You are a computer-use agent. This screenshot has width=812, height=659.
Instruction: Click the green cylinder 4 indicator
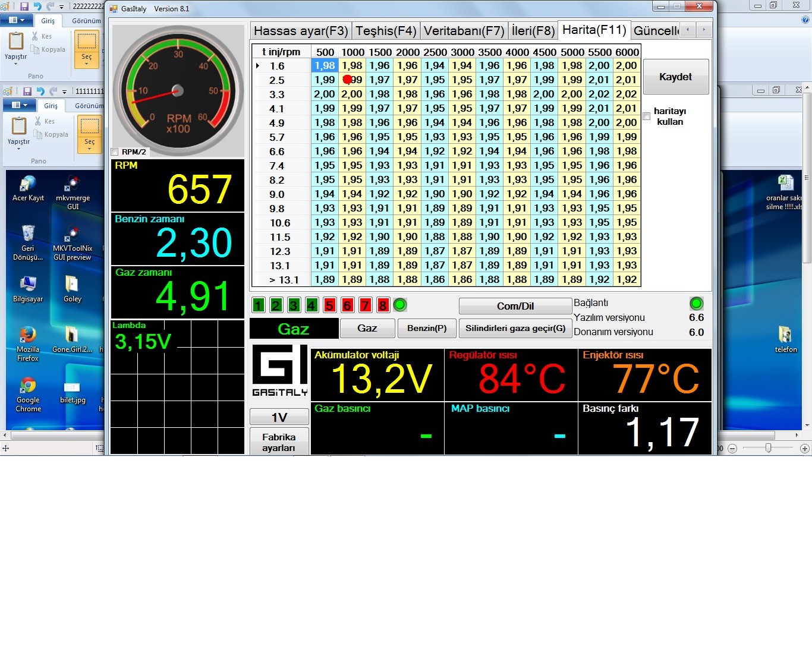311,305
